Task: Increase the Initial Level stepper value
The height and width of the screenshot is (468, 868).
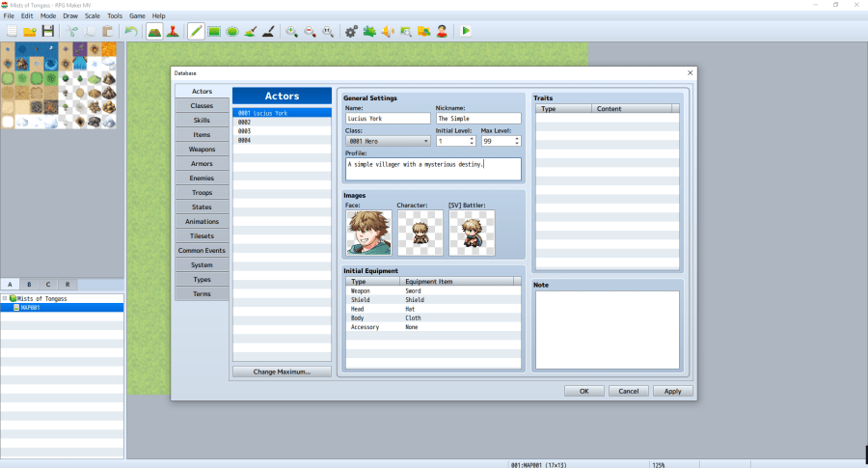Action: point(471,138)
